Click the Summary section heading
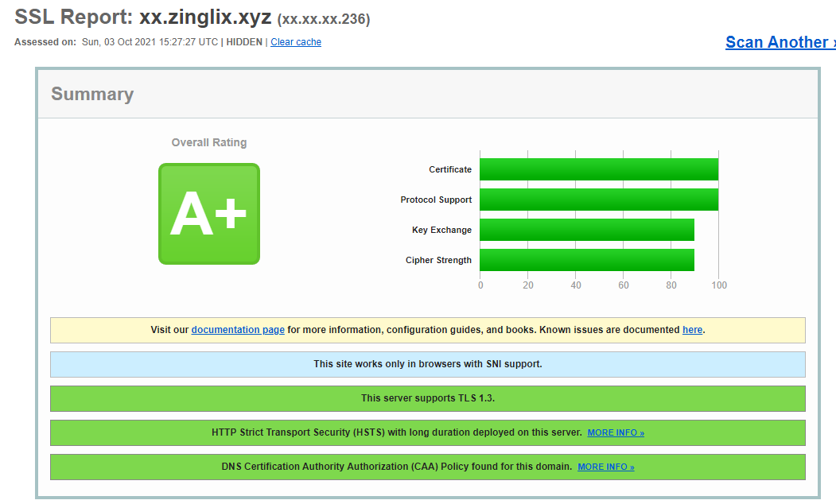 92,94
